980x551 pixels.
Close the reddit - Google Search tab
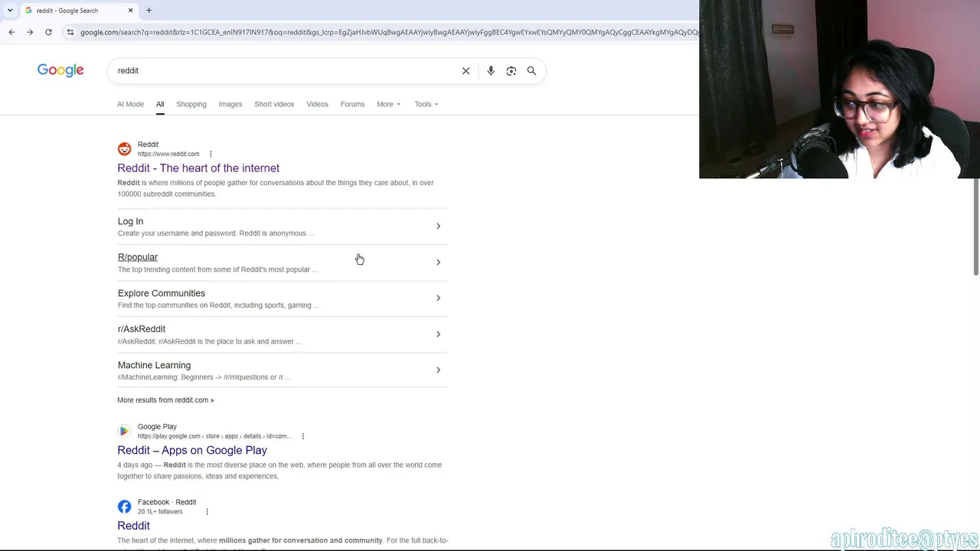[130, 11]
